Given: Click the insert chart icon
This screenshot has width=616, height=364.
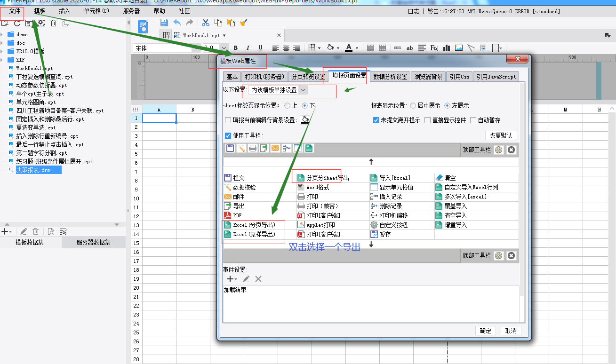Looking at the screenshot, I should coord(447,48).
